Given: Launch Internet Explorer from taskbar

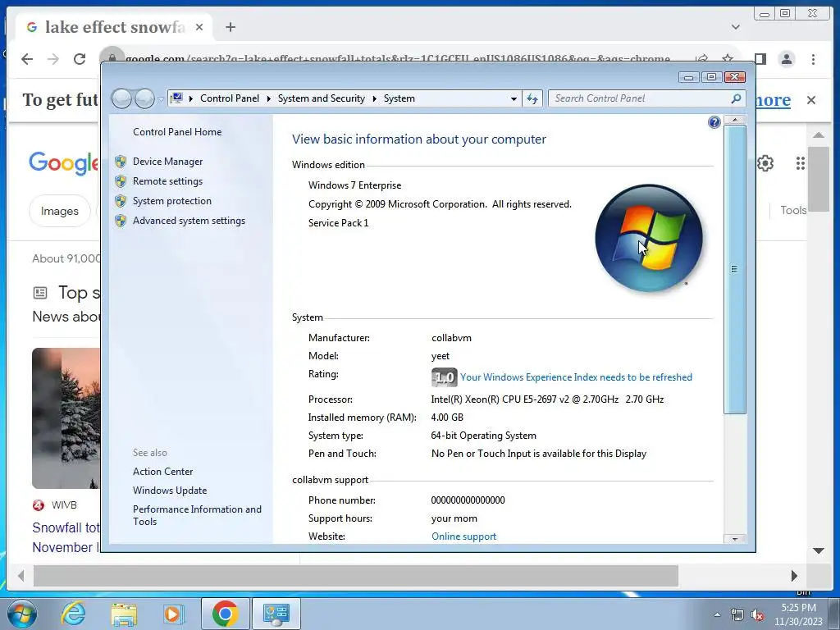Looking at the screenshot, I should point(73,614).
